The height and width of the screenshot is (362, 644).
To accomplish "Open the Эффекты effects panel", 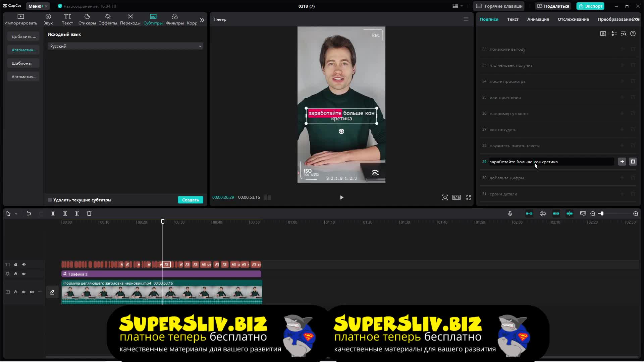I will (x=108, y=19).
